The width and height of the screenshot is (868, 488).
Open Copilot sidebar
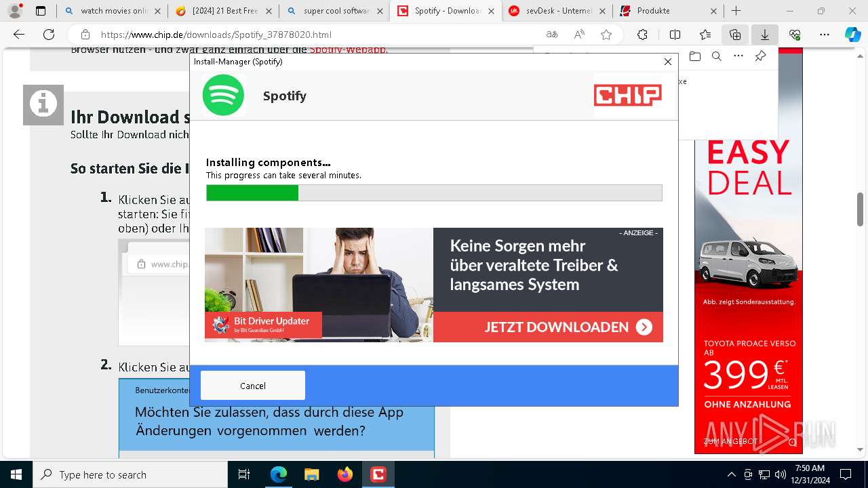click(x=852, y=35)
